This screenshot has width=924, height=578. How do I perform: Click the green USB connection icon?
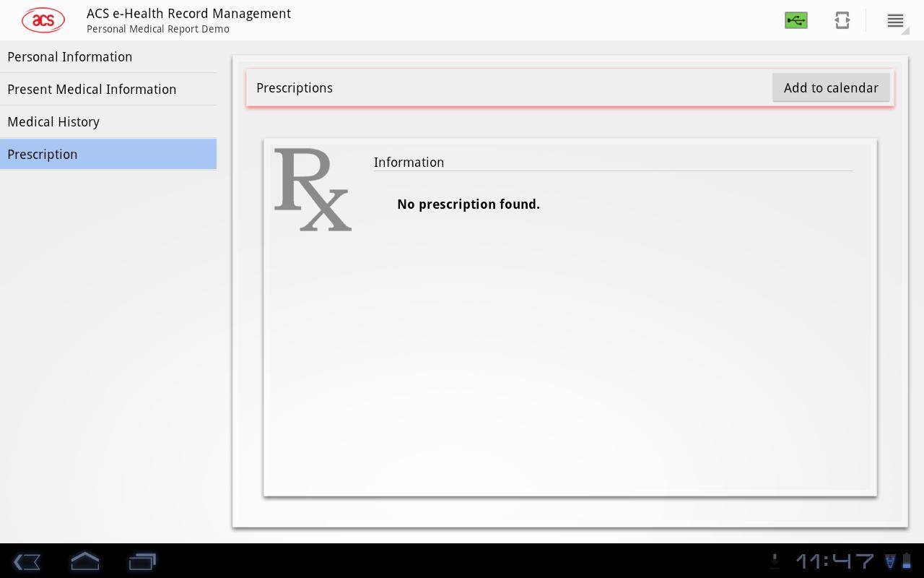click(x=796, y=20)
